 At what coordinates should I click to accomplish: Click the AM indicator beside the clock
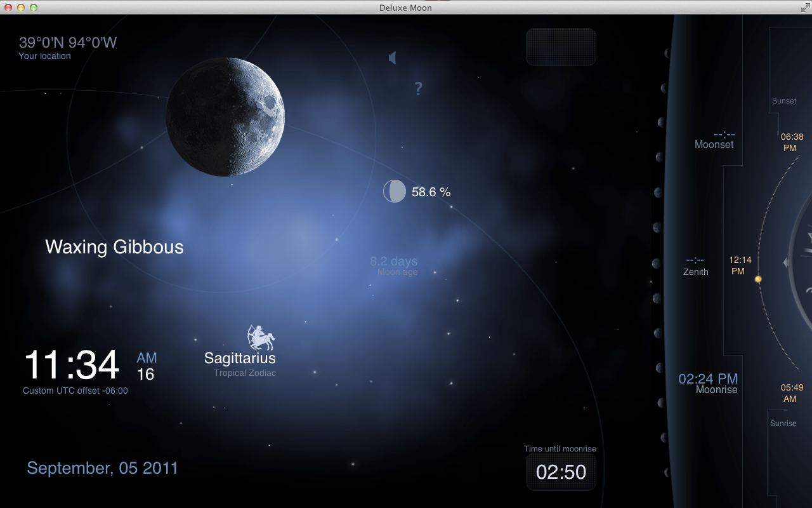[147, 358]
